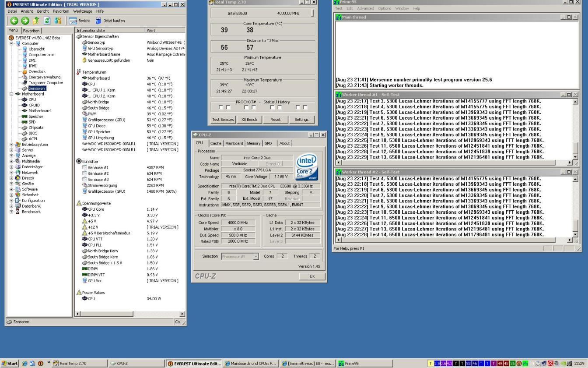The image size is (588, 368).
Task: Click the up-level folder icon in EVEREST toolbar
Action: coord(36,21)
